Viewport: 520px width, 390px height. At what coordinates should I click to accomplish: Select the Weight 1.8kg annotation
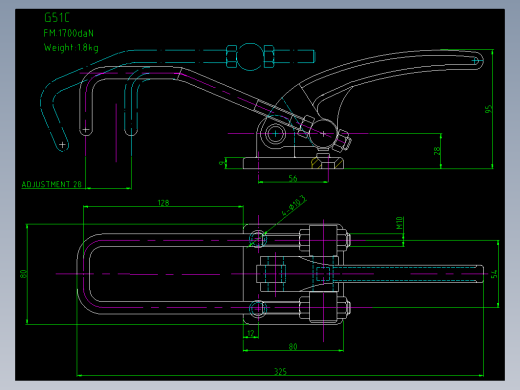point(71,48)
